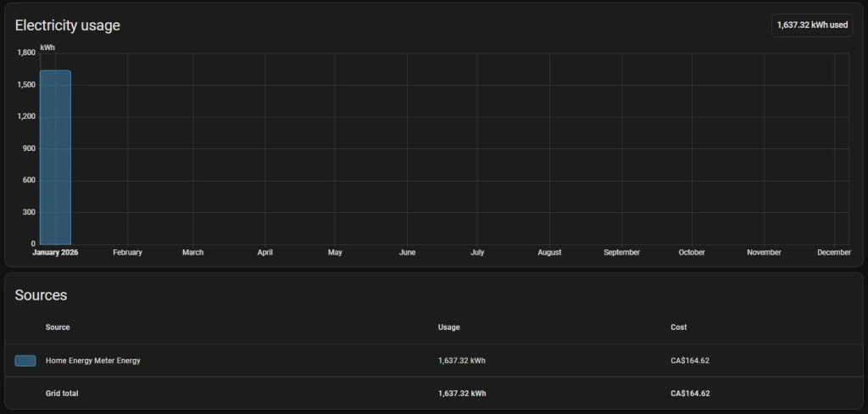This screenshot has width=868, height=414.
Task: Click the 1,800 y-axis label
Action: pyautogui.click(x=26, y=53)
